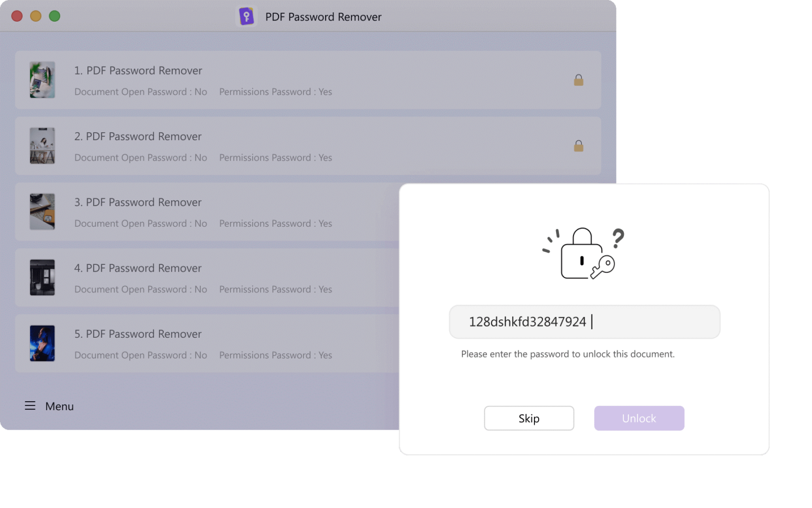Select the thumbnail of the third PDF
Image resolution: width=812 pixels, height=508 pixels.
point(42,211)
